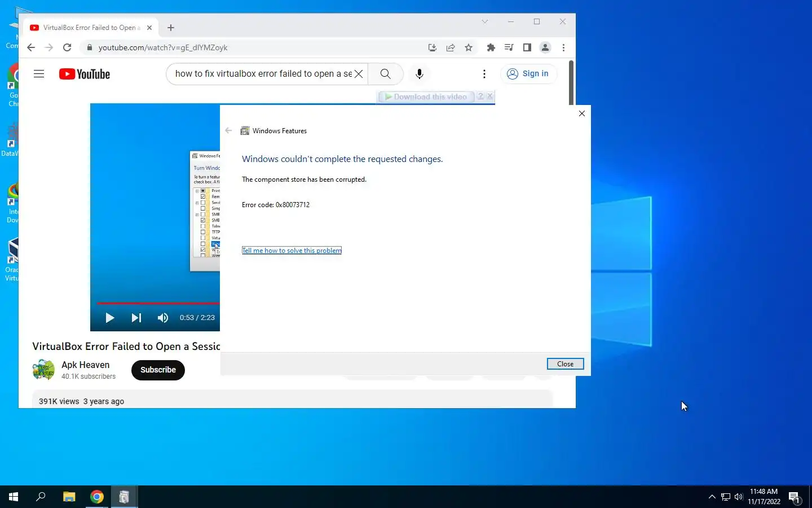The image size is (812, 508).
Task: Open the YouTube guide hamburger menu
Action: [x=39, y=74]
